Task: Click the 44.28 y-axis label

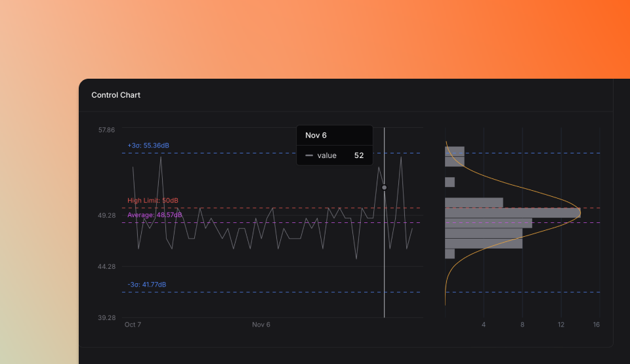Action: [106, 266]
